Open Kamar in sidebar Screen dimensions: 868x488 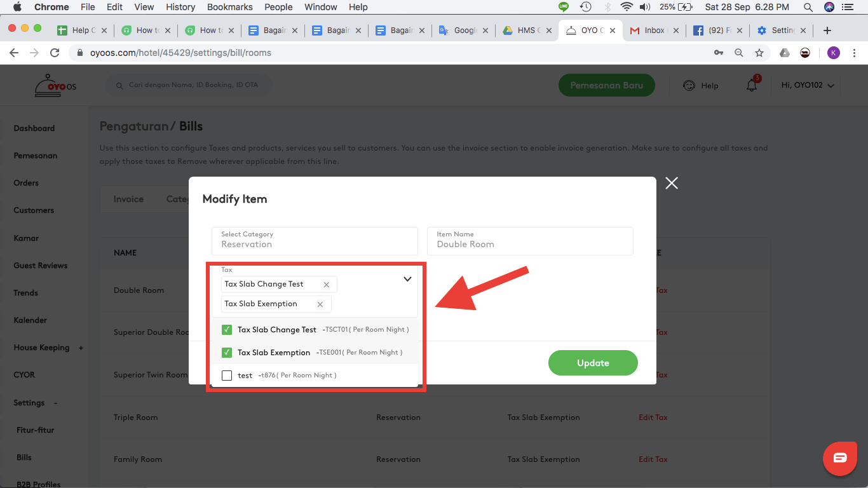(26, 238)
